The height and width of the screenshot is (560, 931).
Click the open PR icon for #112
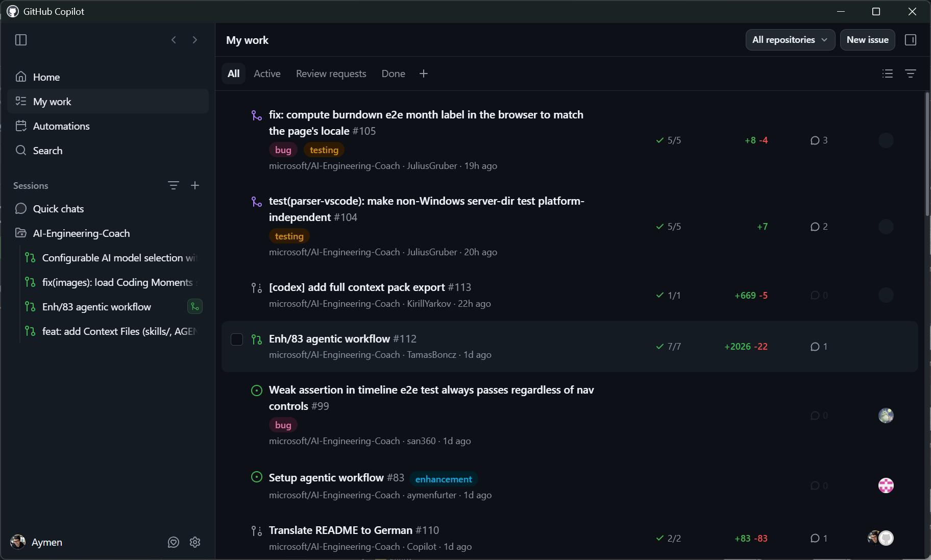coord(257,339)
